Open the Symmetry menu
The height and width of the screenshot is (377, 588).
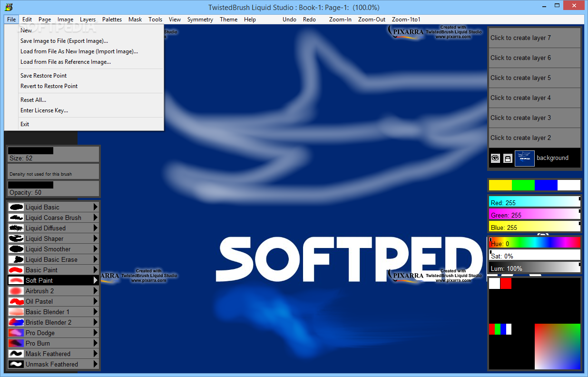[x=200, y=20]
